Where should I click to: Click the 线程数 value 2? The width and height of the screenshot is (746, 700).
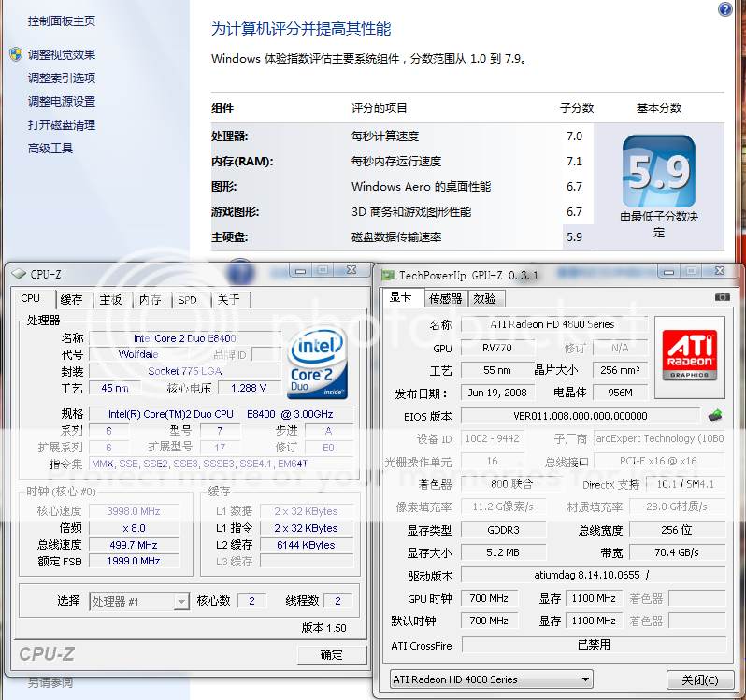337,601
